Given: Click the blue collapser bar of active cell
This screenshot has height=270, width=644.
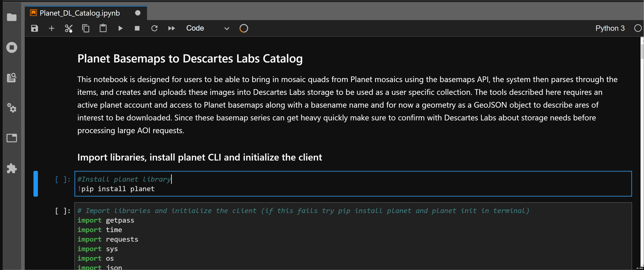Looking at the screenshot, I should [36, 184].
